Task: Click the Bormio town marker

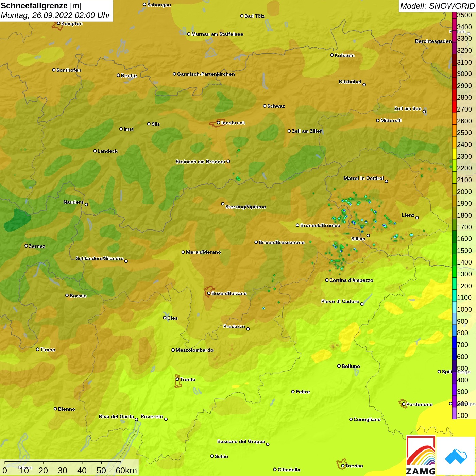Action: tap(67, 295)
